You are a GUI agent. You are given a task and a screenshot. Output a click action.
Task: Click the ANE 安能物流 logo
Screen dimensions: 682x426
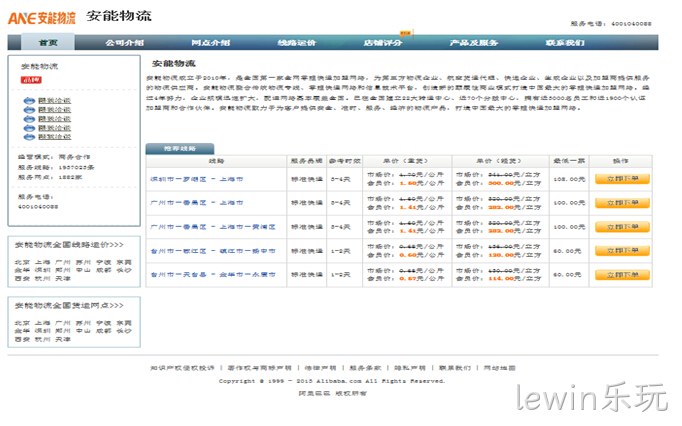[x=42, y=18]
